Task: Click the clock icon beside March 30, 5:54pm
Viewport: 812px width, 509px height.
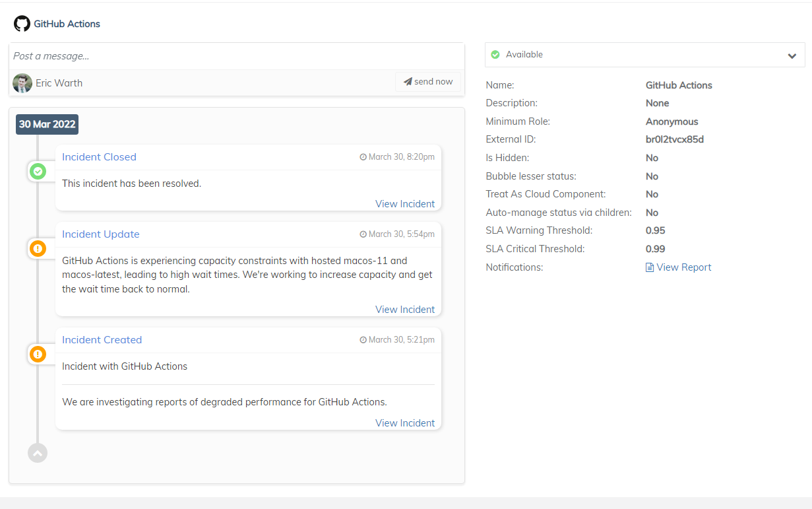Action: (363, 234)
